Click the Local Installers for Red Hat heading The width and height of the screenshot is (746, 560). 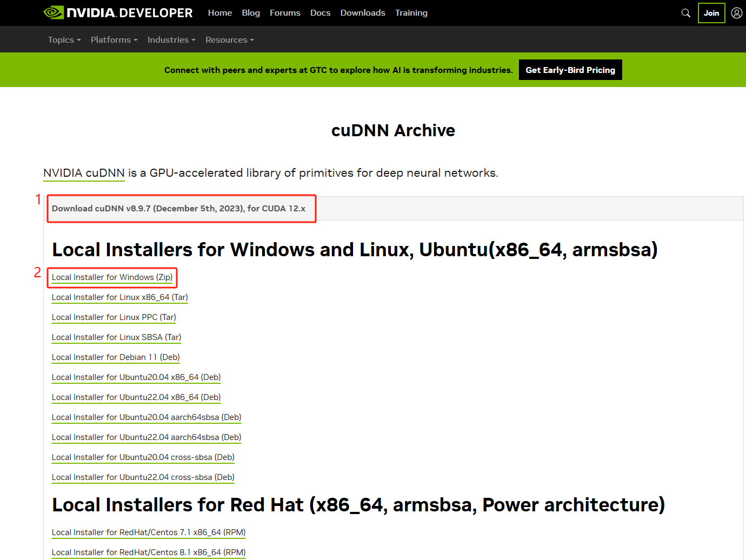coord(358,505)
